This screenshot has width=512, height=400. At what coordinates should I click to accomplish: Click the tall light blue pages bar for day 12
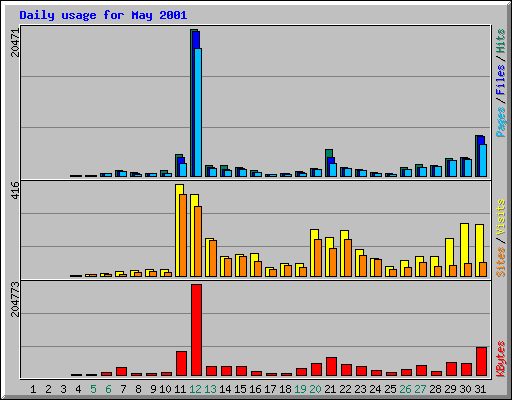pos(198,112)
